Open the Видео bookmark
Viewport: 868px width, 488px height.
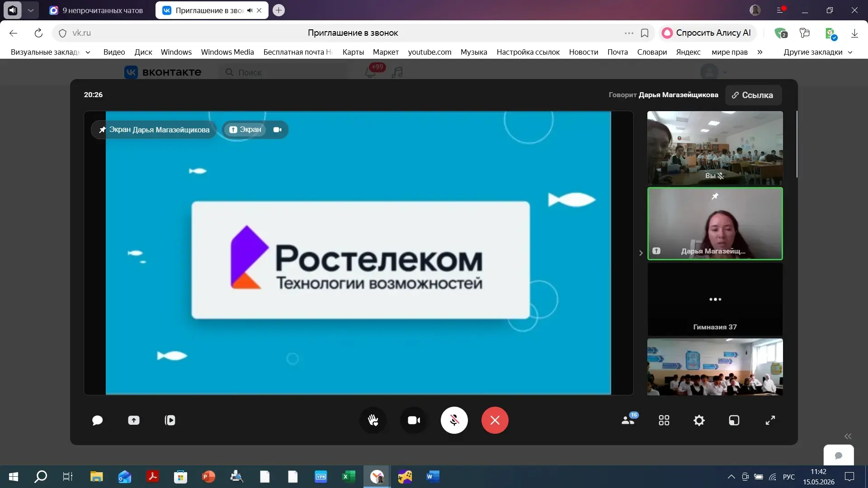(x=114, y=52)
